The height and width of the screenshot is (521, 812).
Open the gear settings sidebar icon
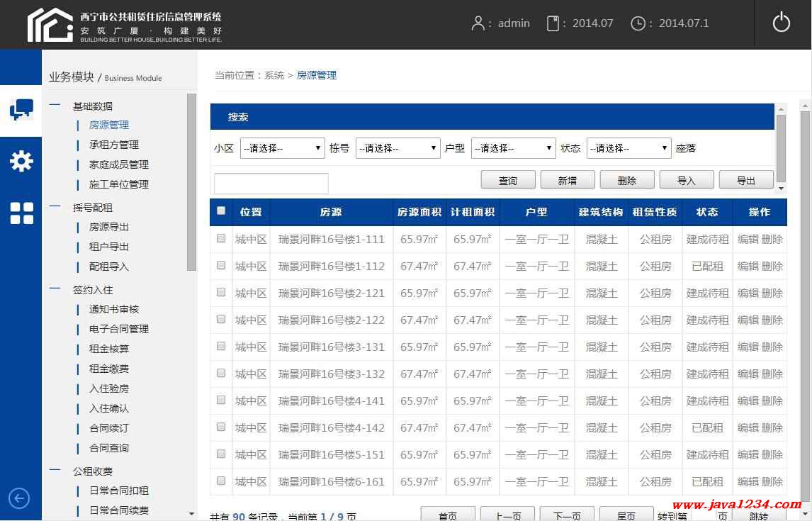click(x=21, y=161)
